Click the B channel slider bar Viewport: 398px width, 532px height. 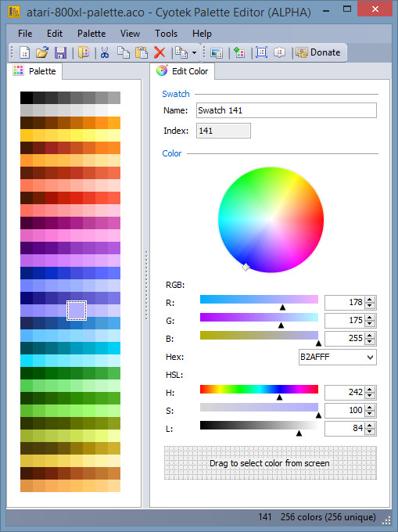259,335
